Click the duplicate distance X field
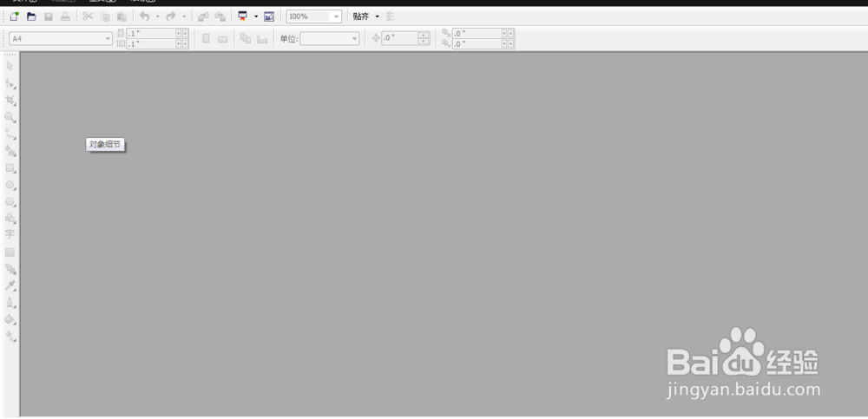This screenshot has width=868, height=419. (477, 33)
